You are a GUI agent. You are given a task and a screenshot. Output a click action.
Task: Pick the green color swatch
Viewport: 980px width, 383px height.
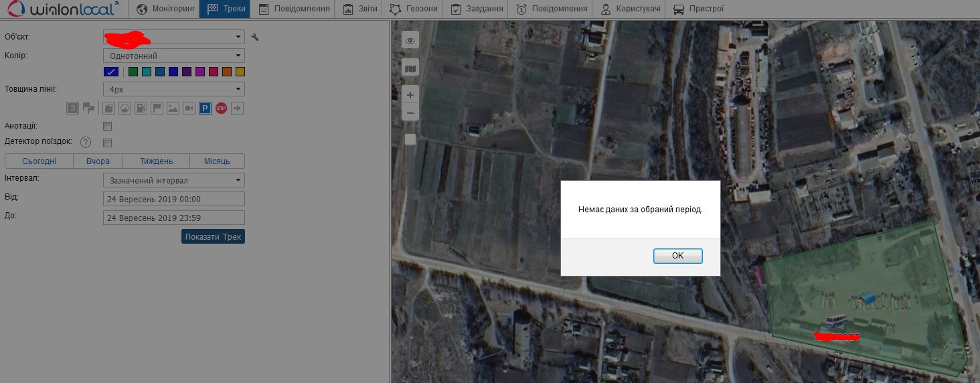click(x=133, y=72)
